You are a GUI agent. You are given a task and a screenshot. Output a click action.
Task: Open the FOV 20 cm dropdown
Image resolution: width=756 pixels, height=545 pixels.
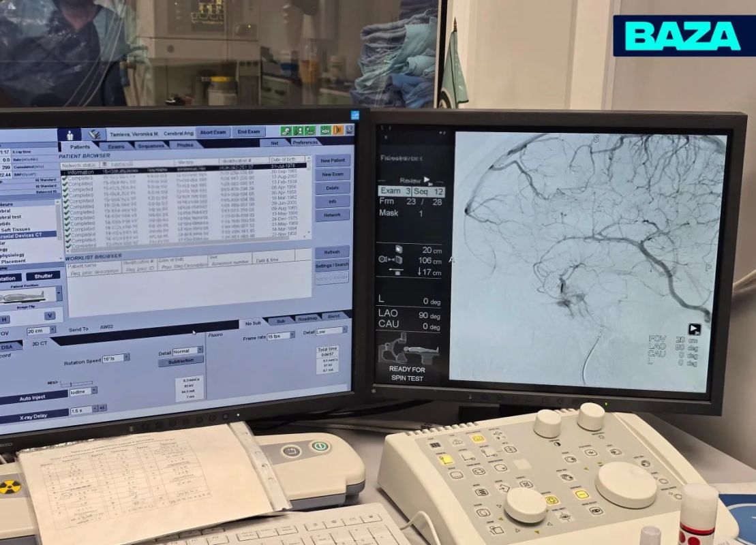[40, 331]
